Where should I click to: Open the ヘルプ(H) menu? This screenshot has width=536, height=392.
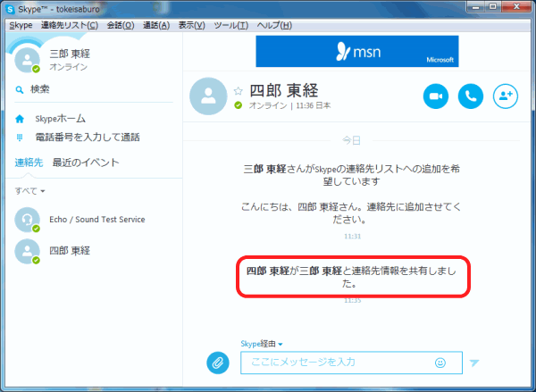pyautogui.click(x=274, y=25)
